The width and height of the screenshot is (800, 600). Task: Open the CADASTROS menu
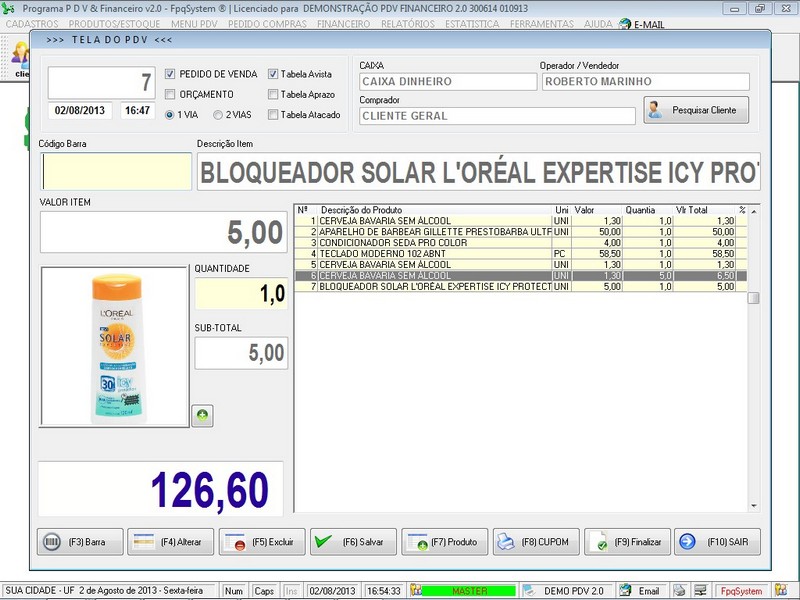point(32,24)
